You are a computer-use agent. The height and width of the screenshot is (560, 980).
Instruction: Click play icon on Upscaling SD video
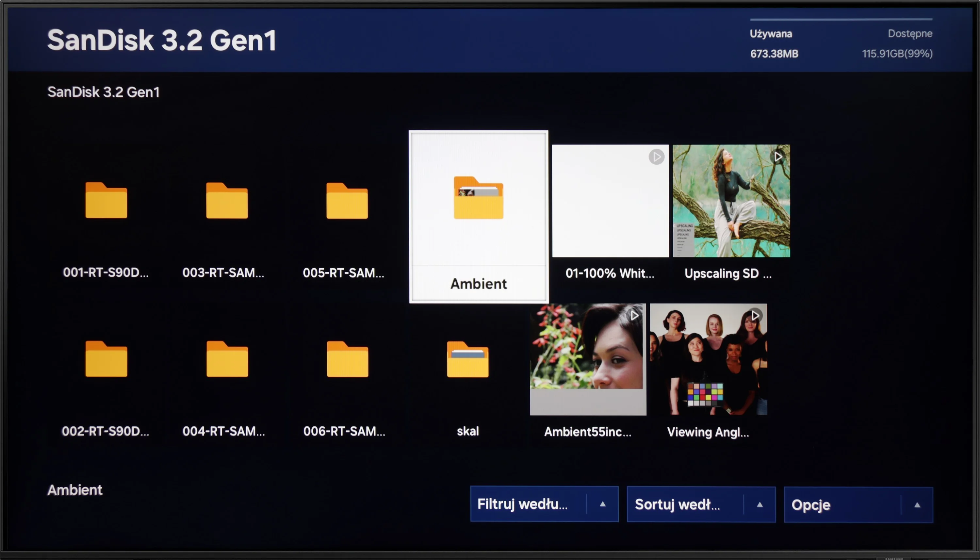778,157
